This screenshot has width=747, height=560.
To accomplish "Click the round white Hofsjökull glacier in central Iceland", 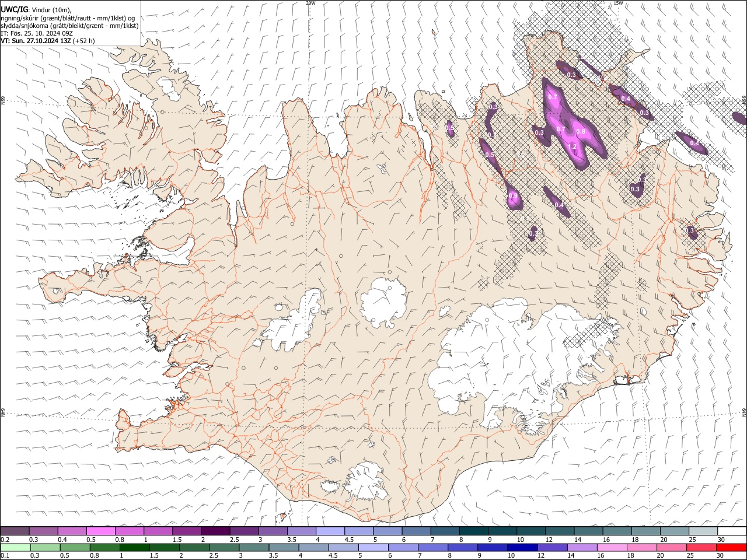I will (x=383, y=302).
